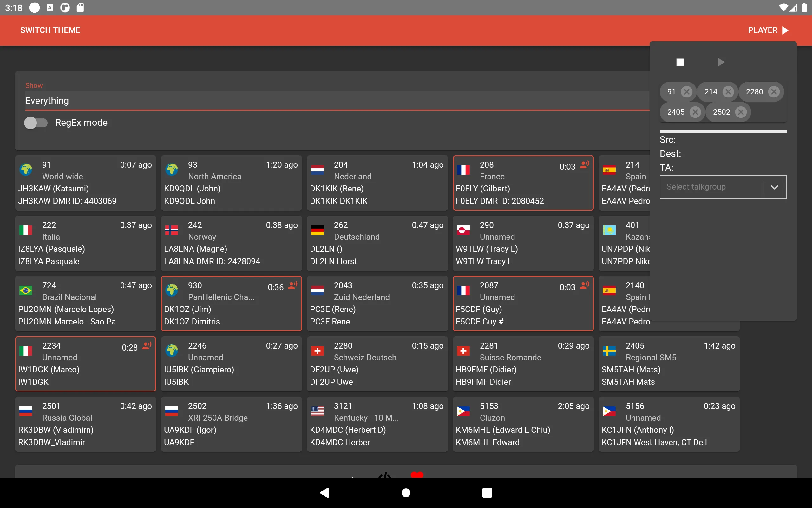Screen dimensions: 812x508
Task: Select the 290 Unnamed W9TLW card
Action: [x=523, y=243]
